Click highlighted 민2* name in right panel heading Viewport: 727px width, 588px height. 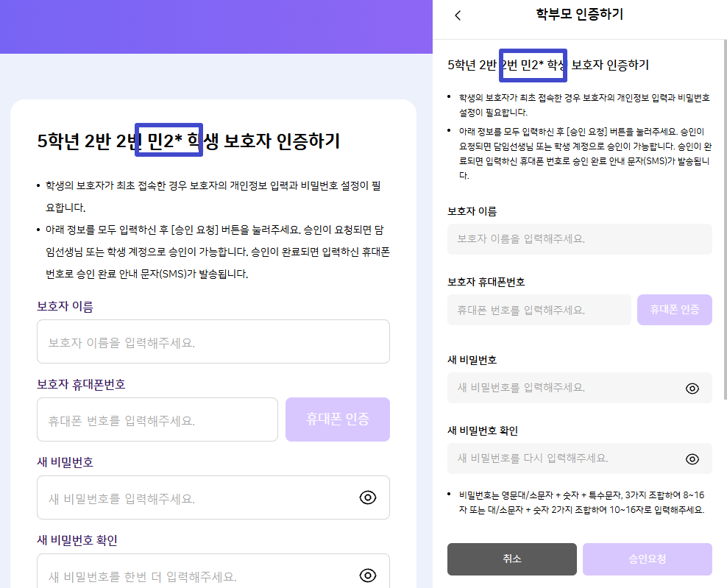click(533, 65)
